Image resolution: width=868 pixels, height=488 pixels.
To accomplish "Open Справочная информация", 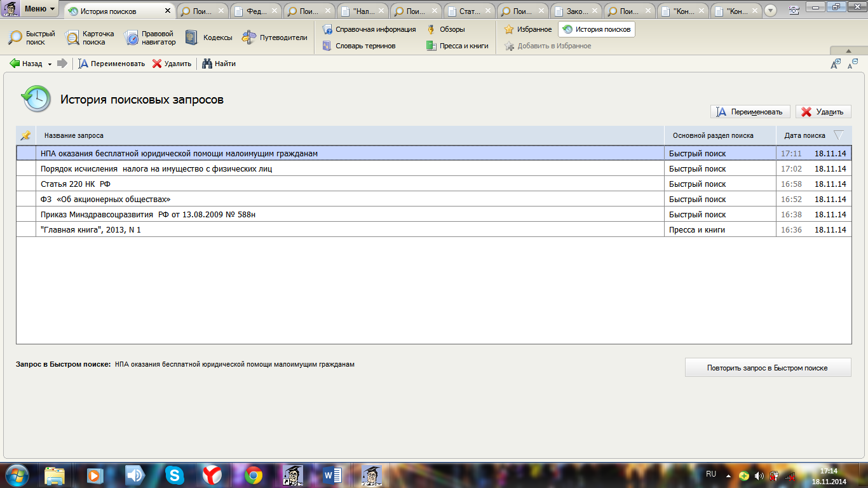I will [369, 29].
